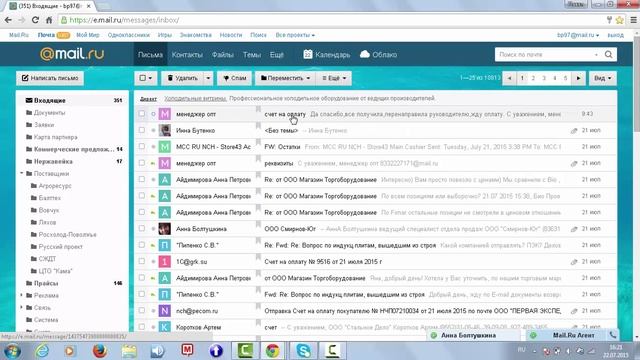Open the Переместить dropdown

point(285,78)
